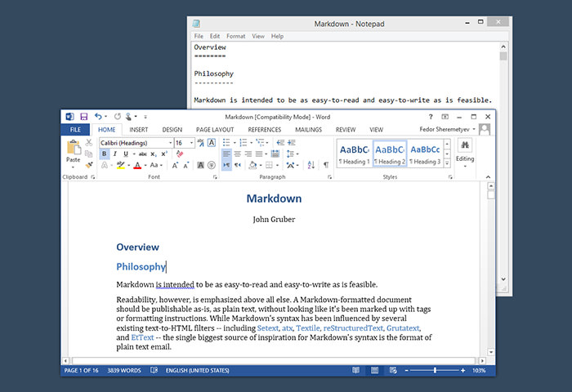Image resolution: width=572 pixels, height=392 pixels.
Task: Open the Borders dropdown arrow
Action: tap(278, 165)
